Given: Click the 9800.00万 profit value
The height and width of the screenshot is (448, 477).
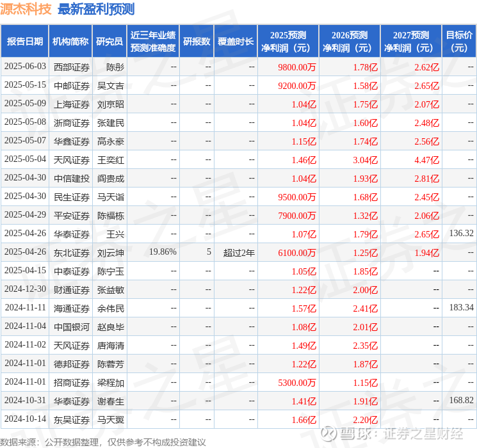Looking at the screenshot, I should click(x=297, y=67).
